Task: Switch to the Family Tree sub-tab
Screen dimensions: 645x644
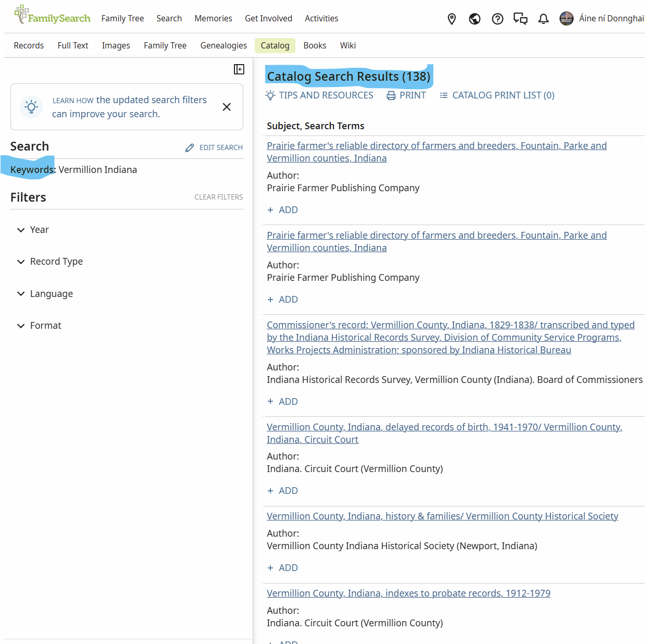Action: click(165, 45)
